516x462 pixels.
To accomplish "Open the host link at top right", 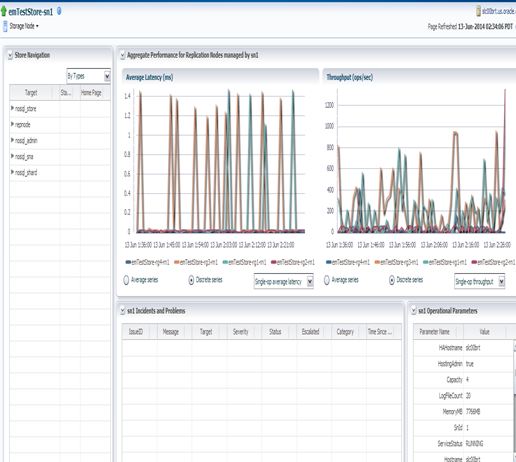I will [x=499, y=11].
